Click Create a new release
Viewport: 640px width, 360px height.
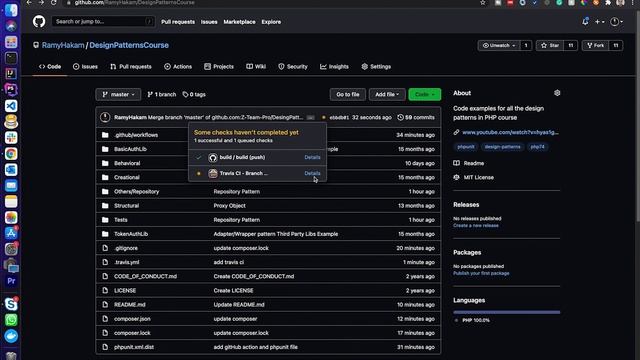[x=476, y=225]
